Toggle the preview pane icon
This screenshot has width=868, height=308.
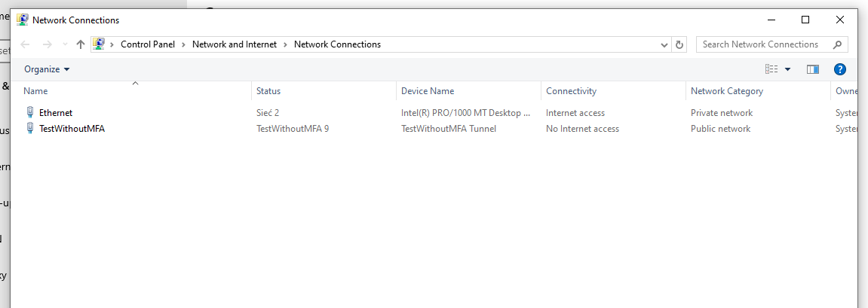click(812, 69)
